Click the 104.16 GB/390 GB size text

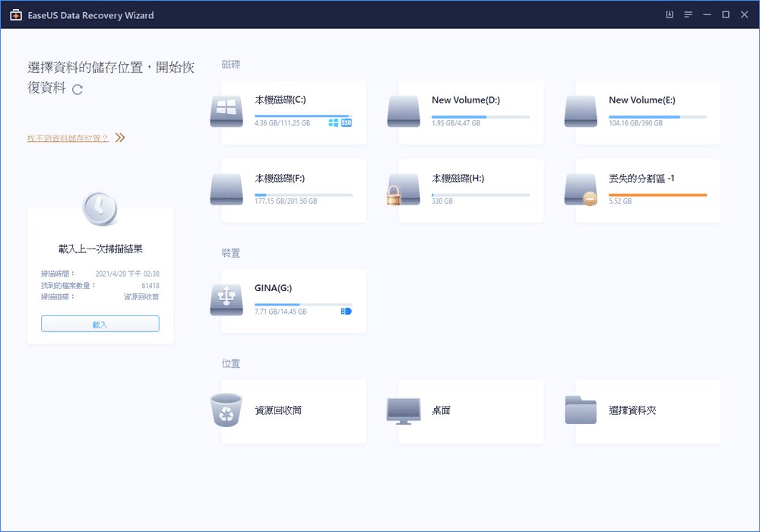635,123
